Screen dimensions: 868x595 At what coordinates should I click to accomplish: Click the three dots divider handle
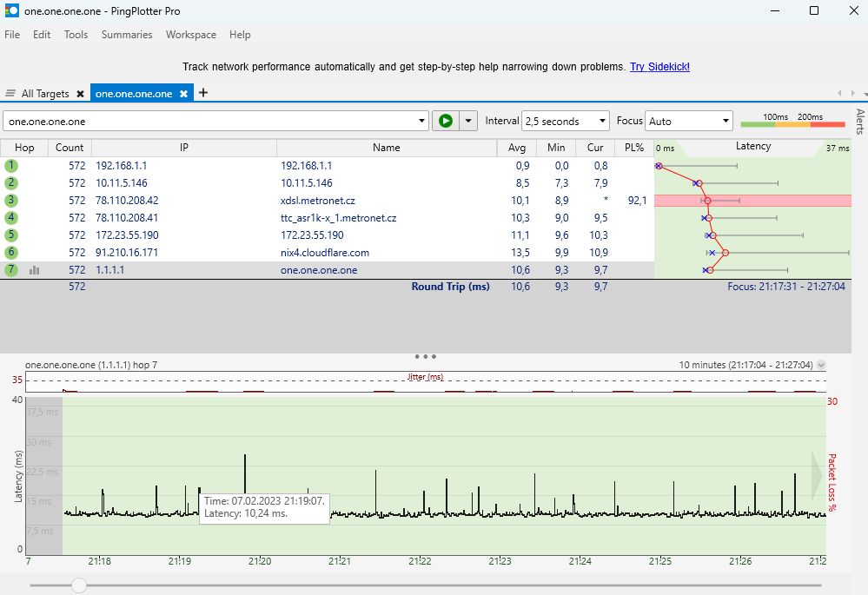pyautogui.click(x=425, y=356)
